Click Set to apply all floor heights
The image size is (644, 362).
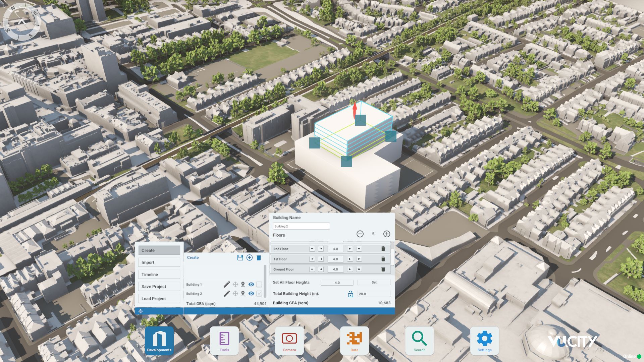click(x=374, y=282)
